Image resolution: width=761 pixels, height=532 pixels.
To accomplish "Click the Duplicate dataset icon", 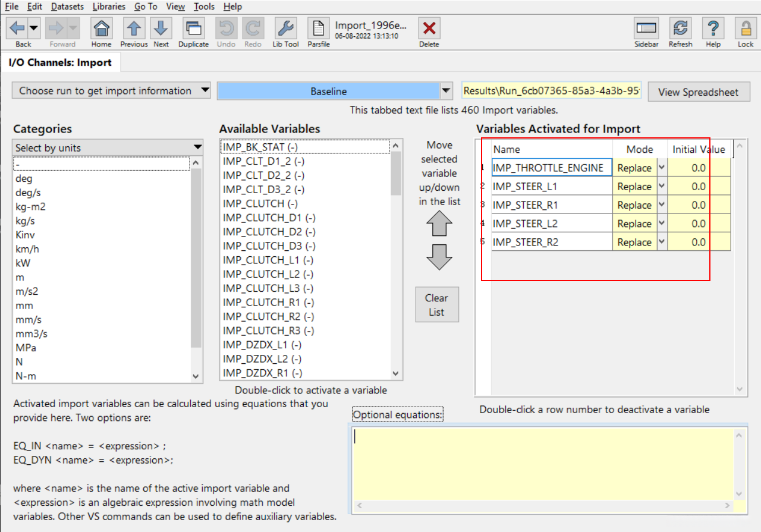I will click(193, 29).
